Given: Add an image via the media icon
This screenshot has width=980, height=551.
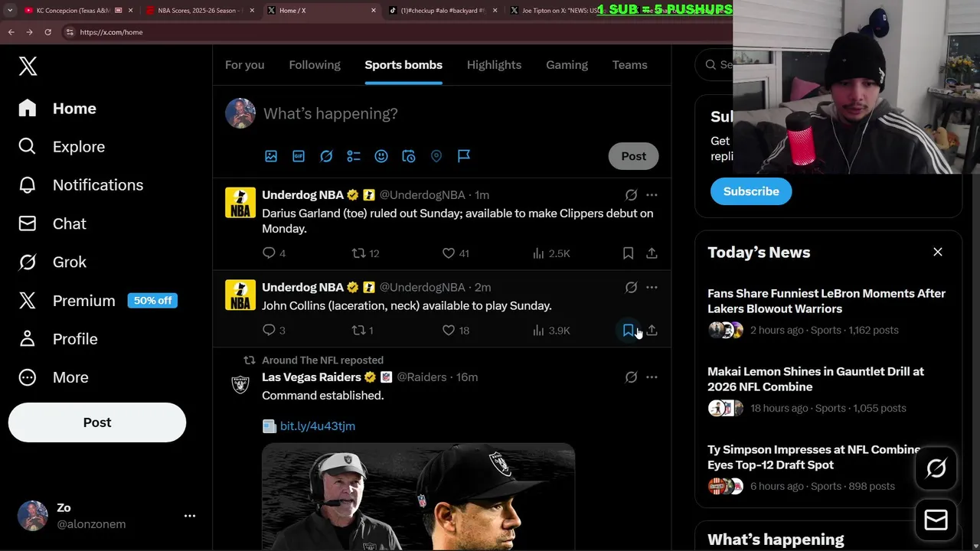Looking at the screenshot, I should tap(271, 156).
